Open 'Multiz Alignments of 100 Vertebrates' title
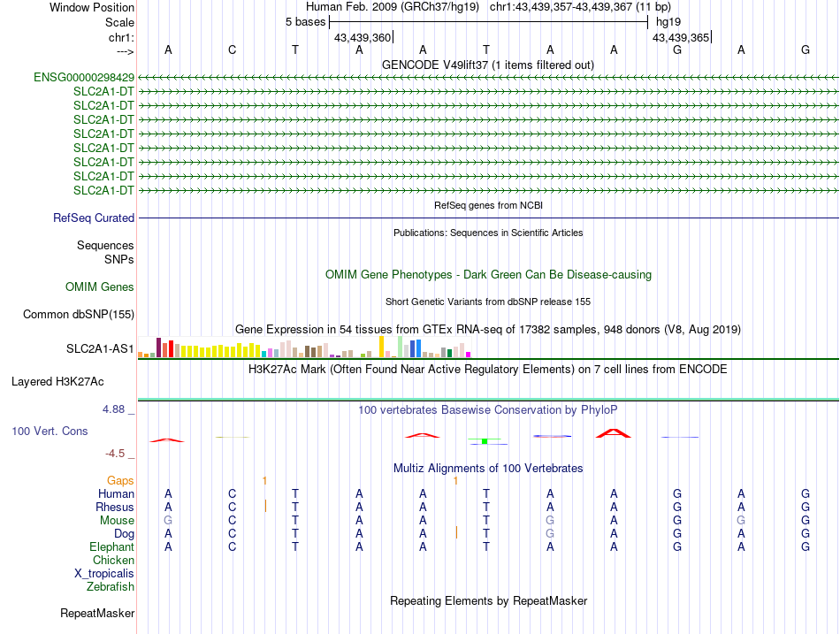840x634 pixels. (488, 469)
